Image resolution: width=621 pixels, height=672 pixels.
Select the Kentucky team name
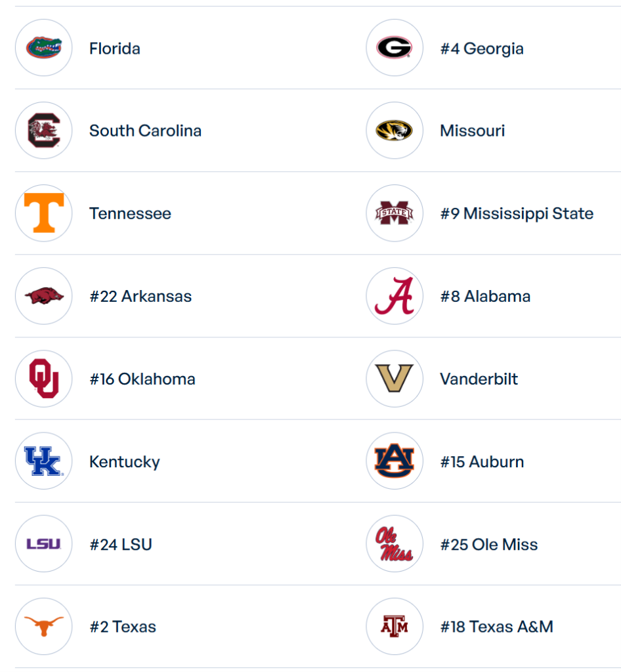point(125,461)
